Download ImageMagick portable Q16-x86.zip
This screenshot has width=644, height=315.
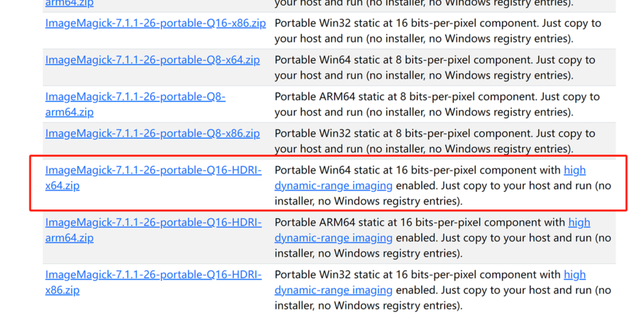(x=155, y=23)
